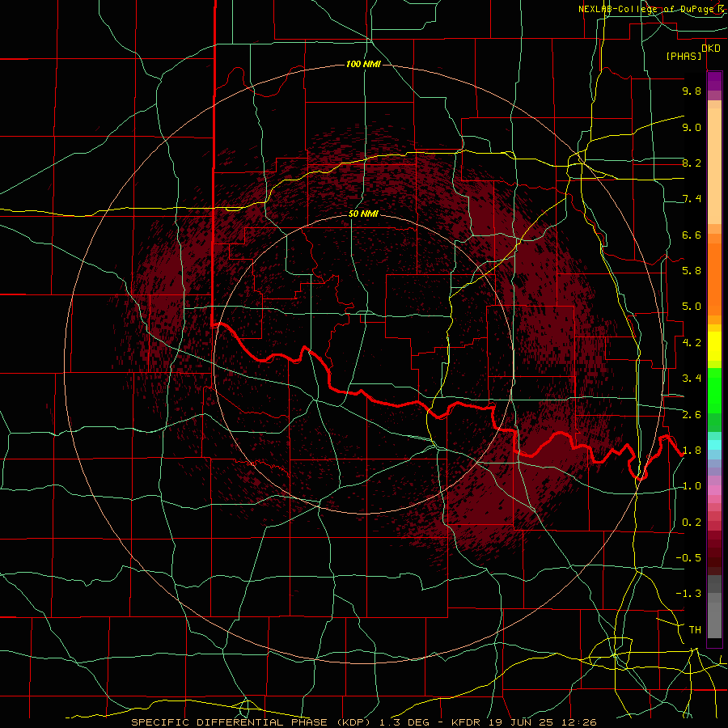Click the 1.3 DEG elevation text

[404, 722]
